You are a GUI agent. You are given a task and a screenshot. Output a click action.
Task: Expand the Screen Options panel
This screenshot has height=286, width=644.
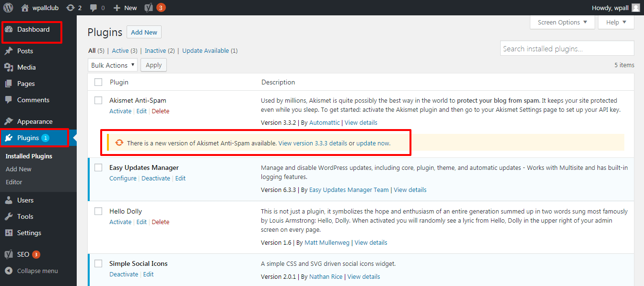562,22
